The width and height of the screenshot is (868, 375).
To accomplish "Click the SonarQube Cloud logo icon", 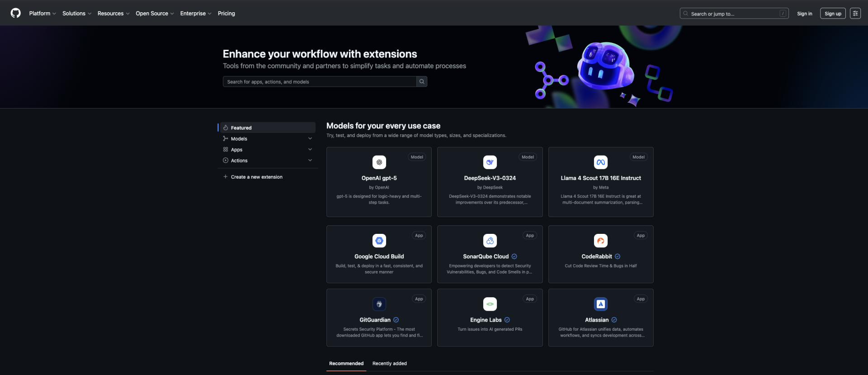I will [490, 241].
